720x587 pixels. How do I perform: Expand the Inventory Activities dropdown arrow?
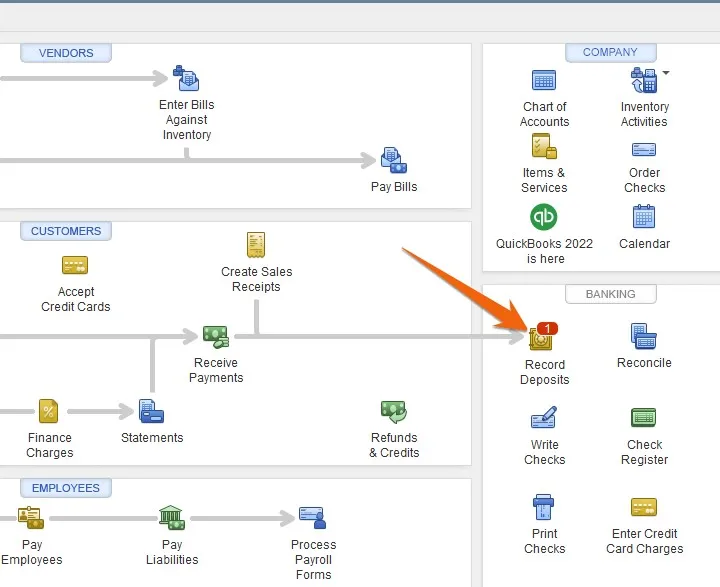click(667, 73)
